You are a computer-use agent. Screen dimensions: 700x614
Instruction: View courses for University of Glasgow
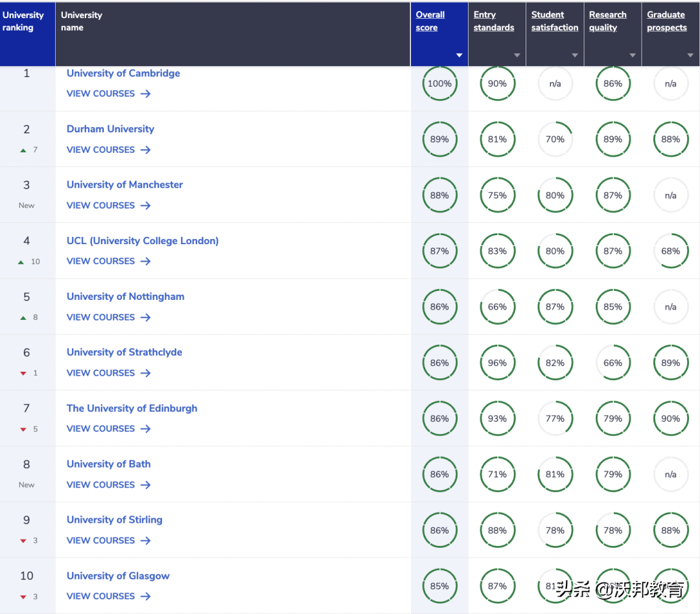coord(108,597)
